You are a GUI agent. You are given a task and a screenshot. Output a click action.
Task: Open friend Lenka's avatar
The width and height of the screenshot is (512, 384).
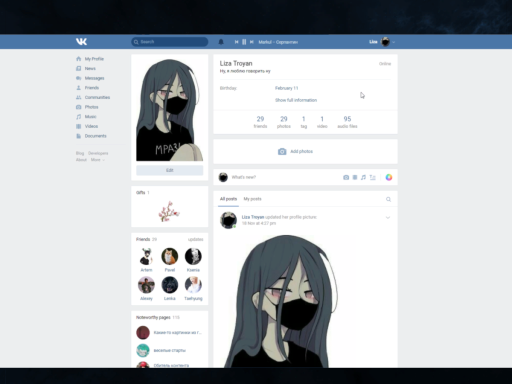point(170,285)
